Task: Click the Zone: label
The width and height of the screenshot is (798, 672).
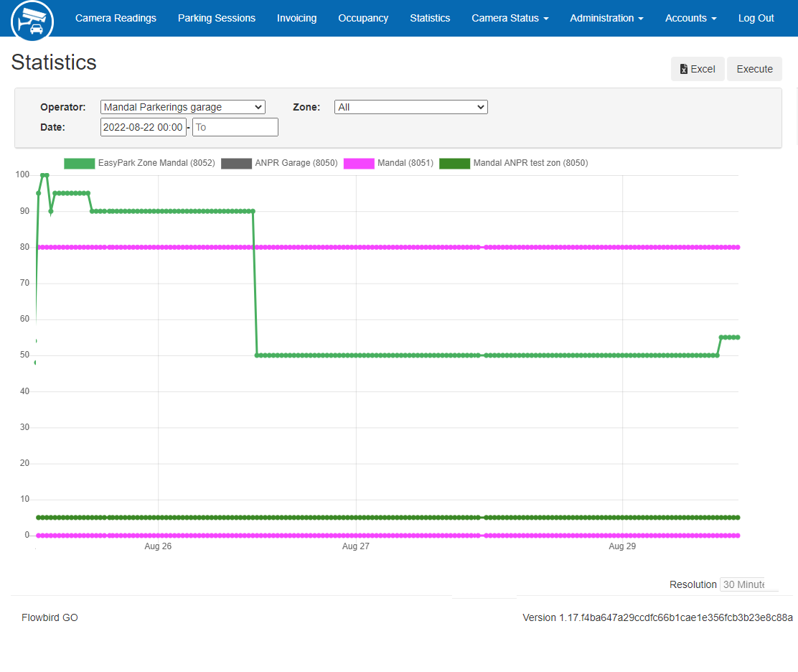Action: coord(306,108)
